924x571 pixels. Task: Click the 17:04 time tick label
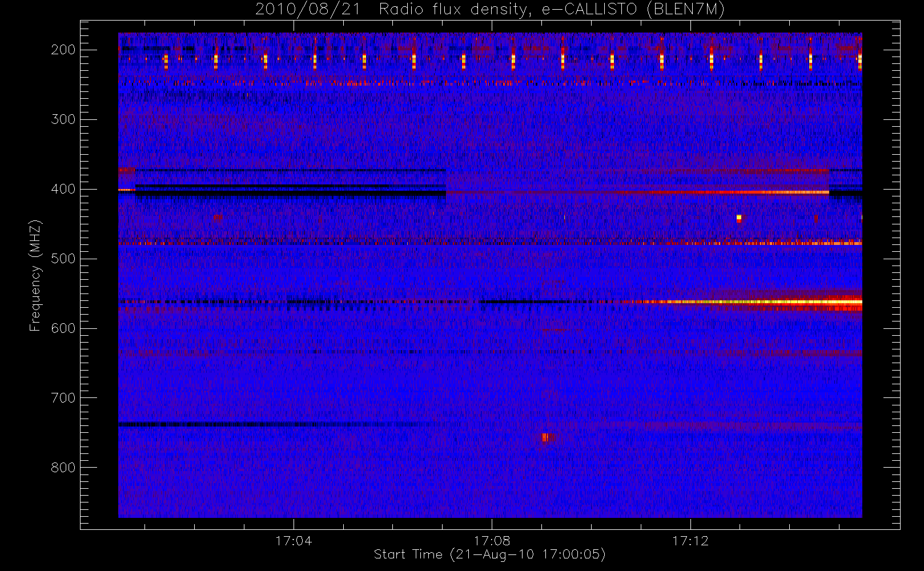click(x=294, y=541)
